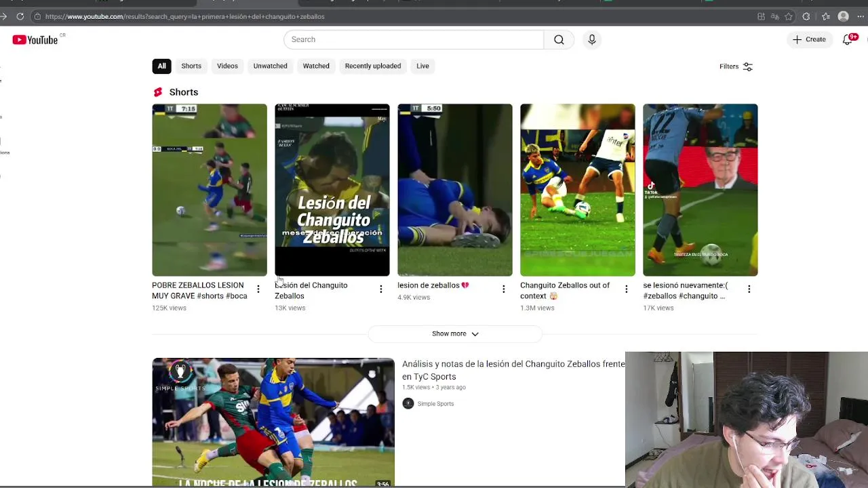The image size is (868, 488).
Task: Click the 1.3M views text
Action: (x=537, y=308)
